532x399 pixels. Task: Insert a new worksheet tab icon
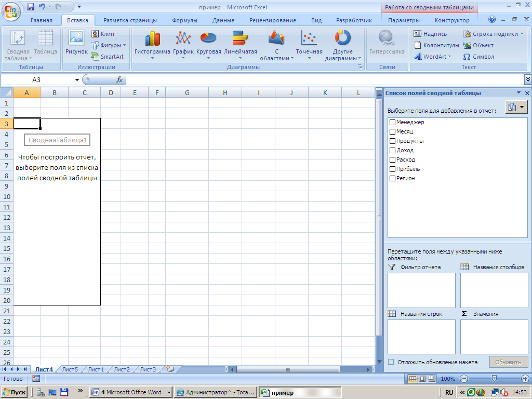point(170,369)
